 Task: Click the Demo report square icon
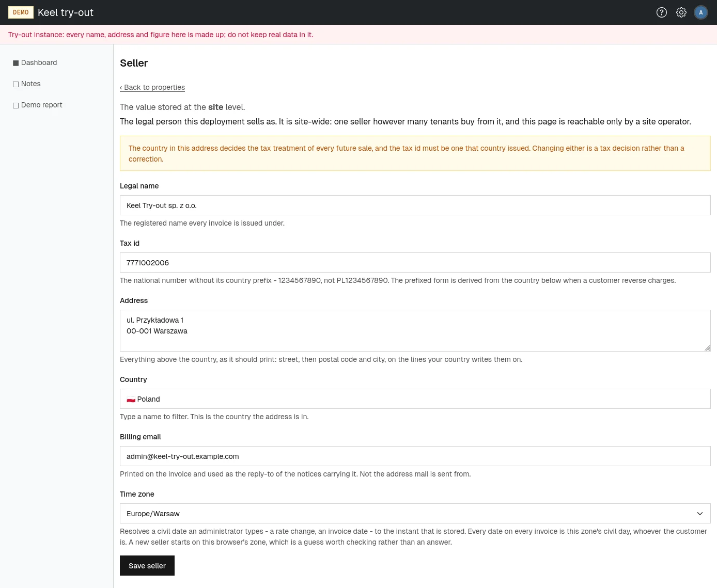click(15, 105)
